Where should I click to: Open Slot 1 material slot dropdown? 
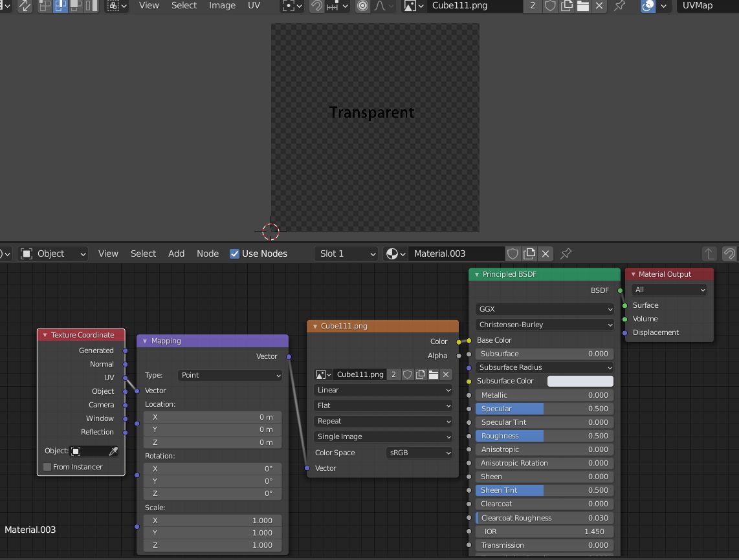click(347, 253)
